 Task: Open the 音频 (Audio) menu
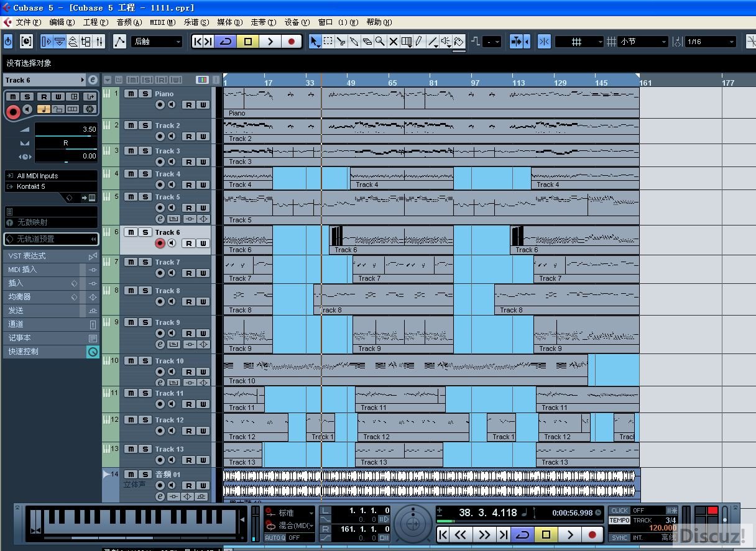[x=129, y=22]
